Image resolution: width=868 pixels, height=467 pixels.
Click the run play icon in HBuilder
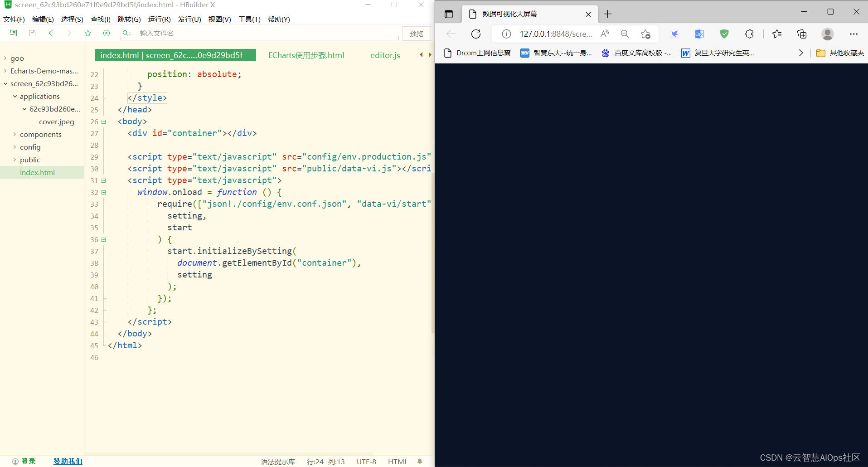coord(107,33)
